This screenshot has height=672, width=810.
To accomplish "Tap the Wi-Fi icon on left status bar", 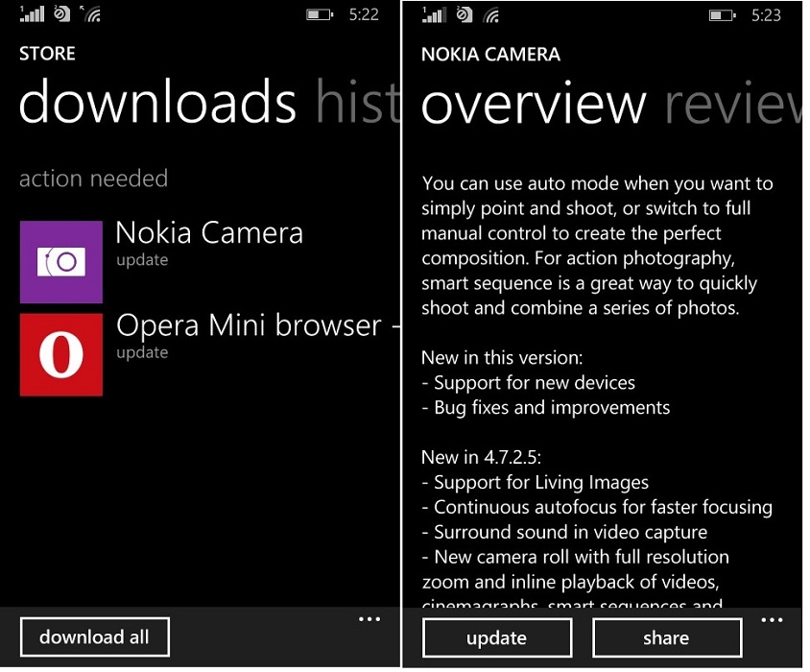I will tap(91, 14).
